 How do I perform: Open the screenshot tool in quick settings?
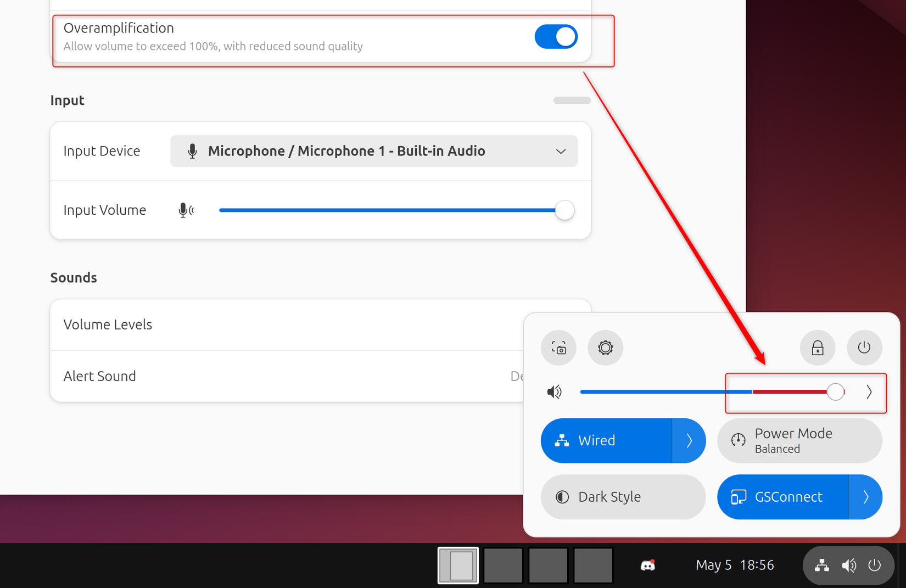point(558,348)
